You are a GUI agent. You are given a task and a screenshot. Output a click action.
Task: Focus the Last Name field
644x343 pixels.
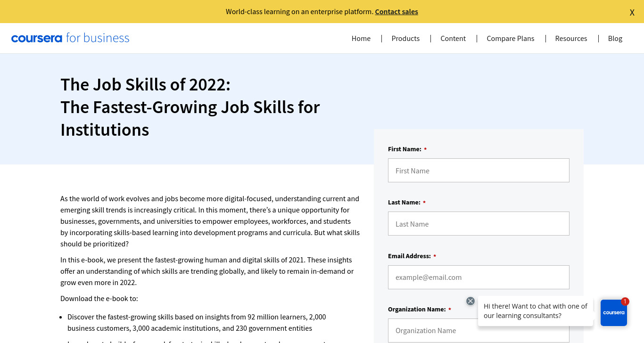(x=479, y=224)
